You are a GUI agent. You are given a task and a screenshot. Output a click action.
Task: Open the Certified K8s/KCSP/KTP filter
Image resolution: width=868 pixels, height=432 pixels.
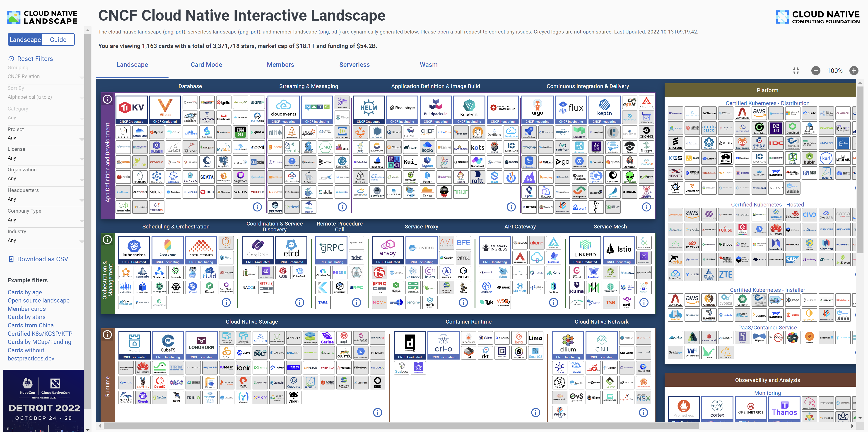(x=40, y=334)
